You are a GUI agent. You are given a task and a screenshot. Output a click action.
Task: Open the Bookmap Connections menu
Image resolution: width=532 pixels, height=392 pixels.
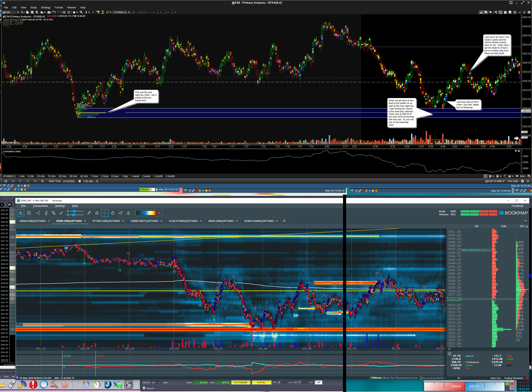(40, 206)
